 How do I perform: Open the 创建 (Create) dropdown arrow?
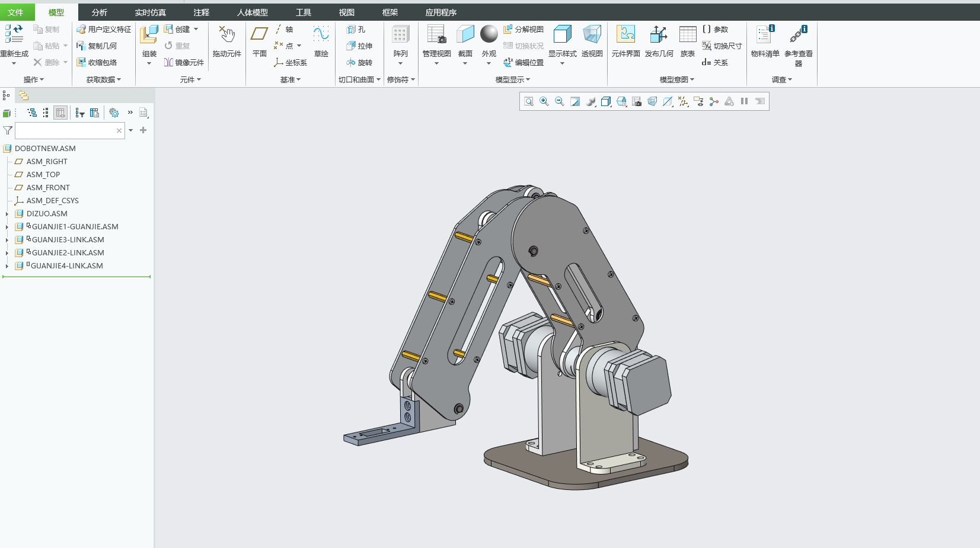(196, 29)
